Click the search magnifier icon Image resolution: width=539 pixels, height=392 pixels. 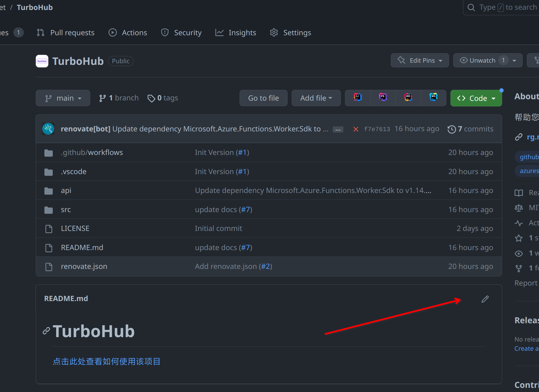(x=471, y=7)
